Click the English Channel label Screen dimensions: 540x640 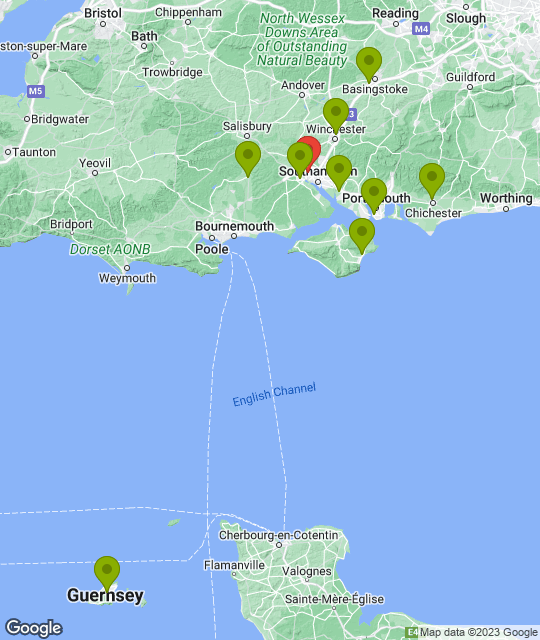[274, 394]
